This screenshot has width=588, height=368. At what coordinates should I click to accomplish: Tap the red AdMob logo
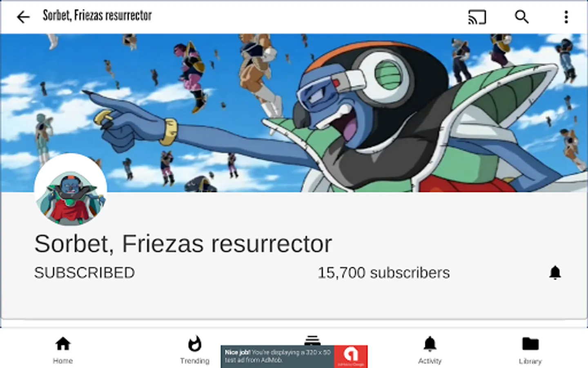click(x=351, y=357)
